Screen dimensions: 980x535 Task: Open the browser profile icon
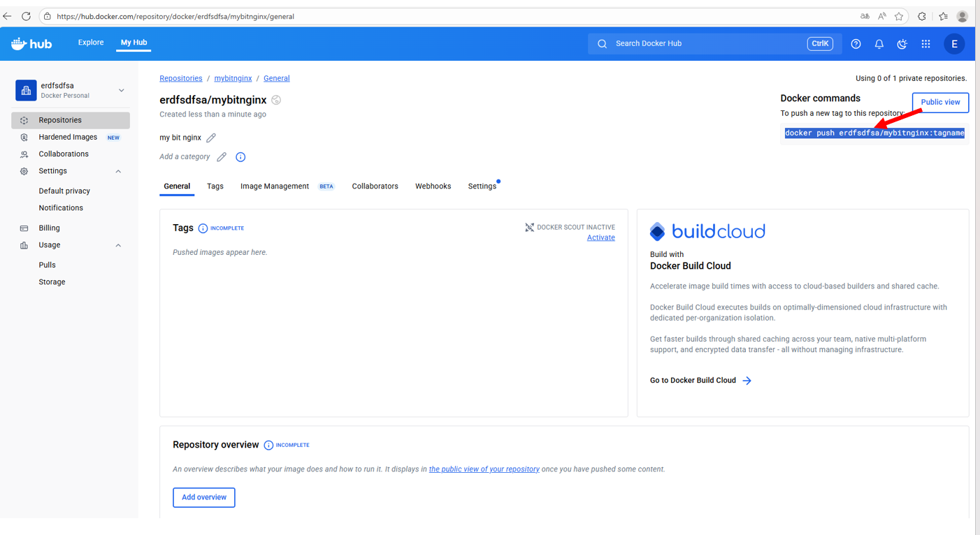(963, 16)
